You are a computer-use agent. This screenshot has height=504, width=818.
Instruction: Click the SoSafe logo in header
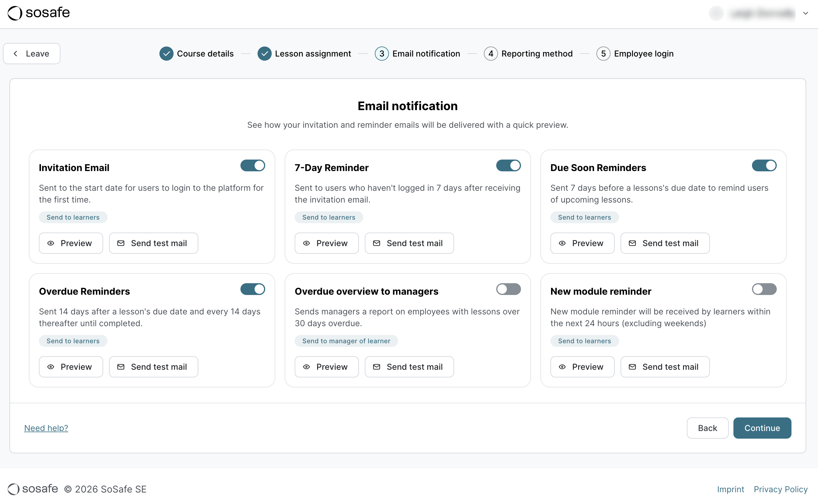tap(39, 13)
